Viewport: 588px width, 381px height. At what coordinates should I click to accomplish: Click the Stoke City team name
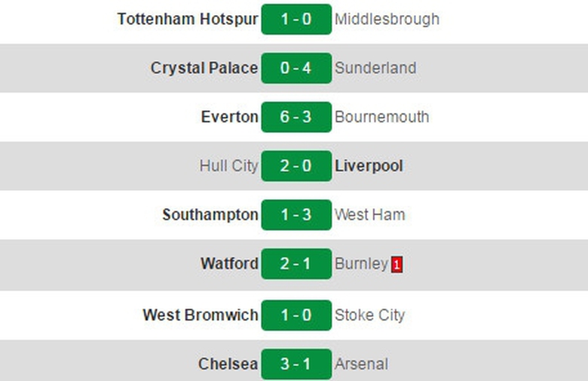369,315
